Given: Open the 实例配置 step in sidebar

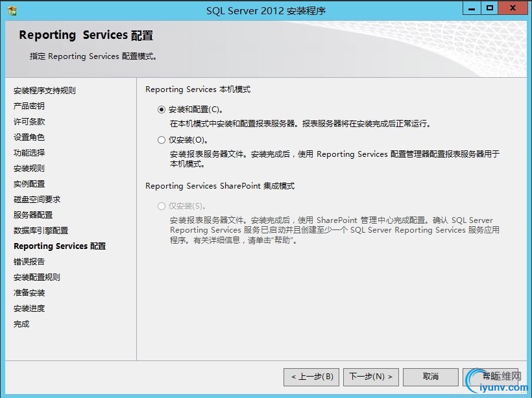Looking at the screenshot, I should pos(29,184).
